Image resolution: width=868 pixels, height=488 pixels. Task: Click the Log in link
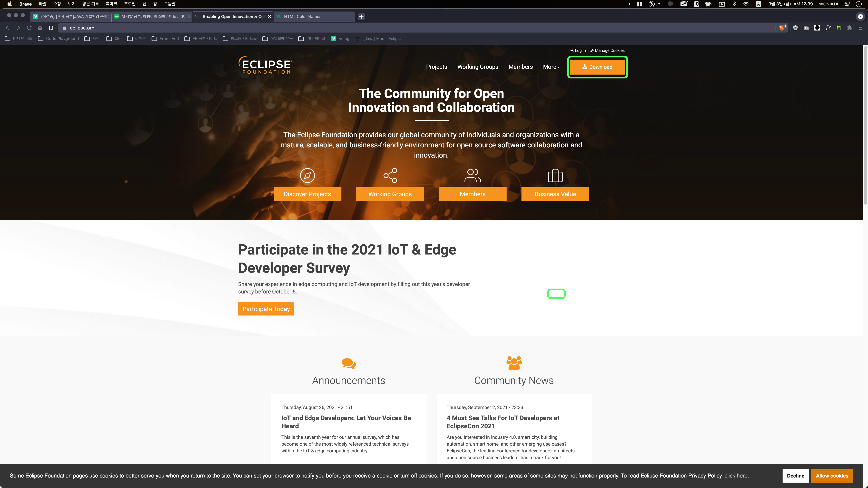[x=578, y=50]
